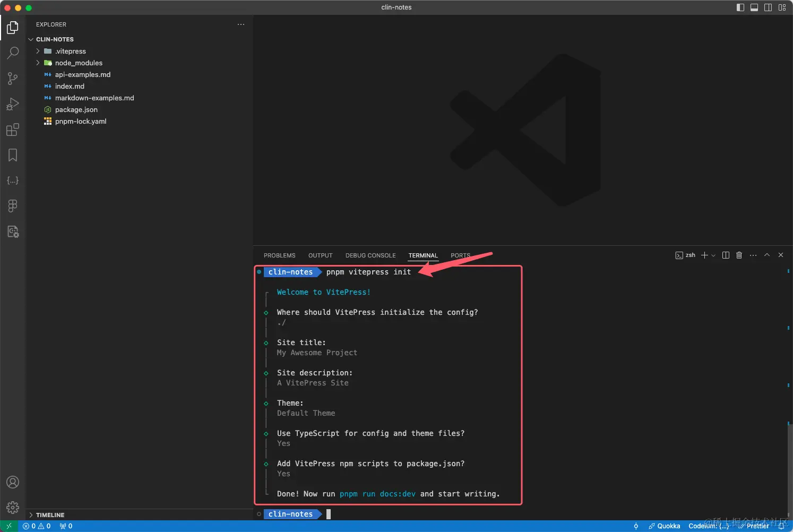The width and height of the screenshot is (793, 532).
Task: Click the Quokka status bar item
Action: click(664, 526)
